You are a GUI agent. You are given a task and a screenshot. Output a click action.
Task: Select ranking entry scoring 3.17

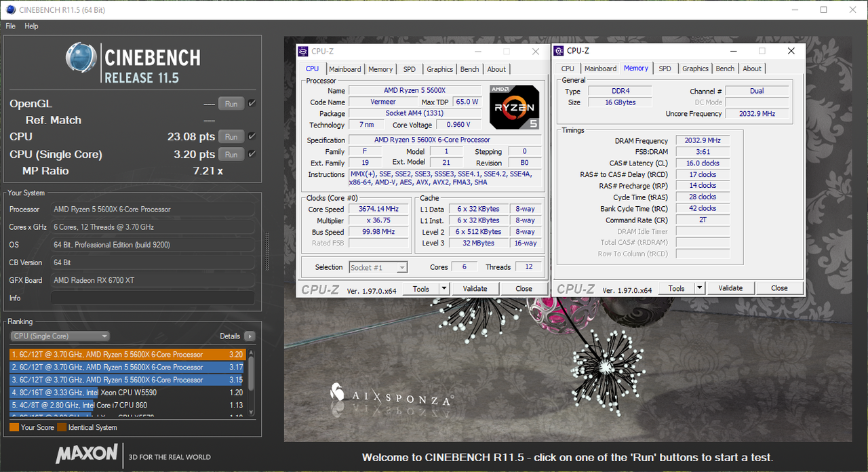(127, 368)
